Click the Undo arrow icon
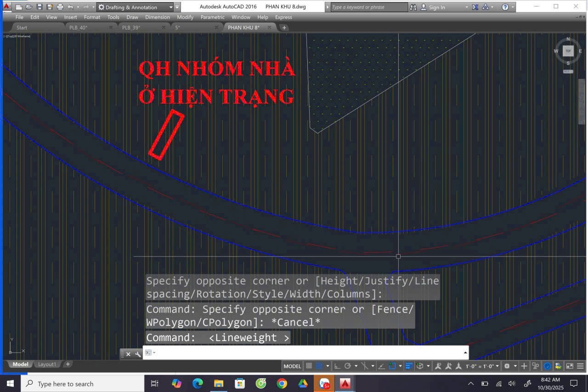588x392 pixels. click(x=70, y=7)
